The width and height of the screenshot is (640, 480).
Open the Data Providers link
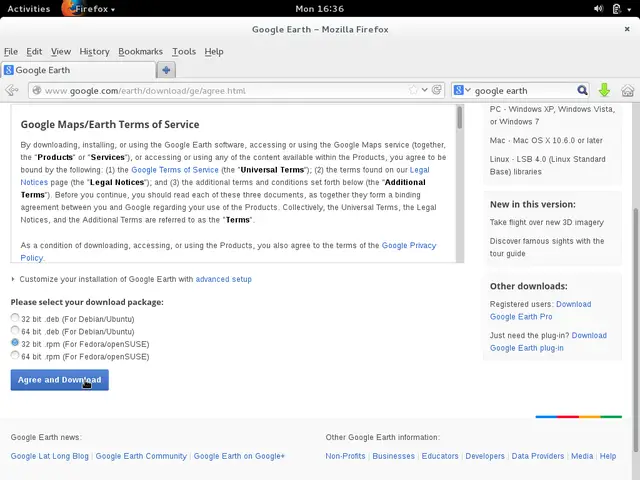pos(538,456)
